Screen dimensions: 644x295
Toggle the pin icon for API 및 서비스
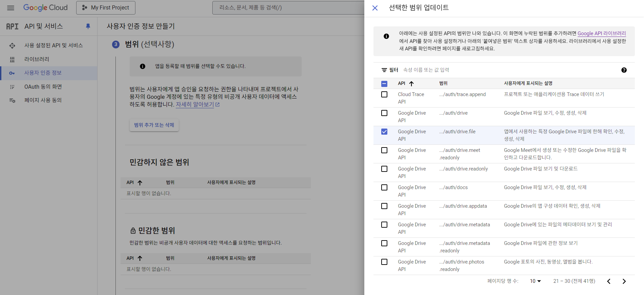pos(88,26)
